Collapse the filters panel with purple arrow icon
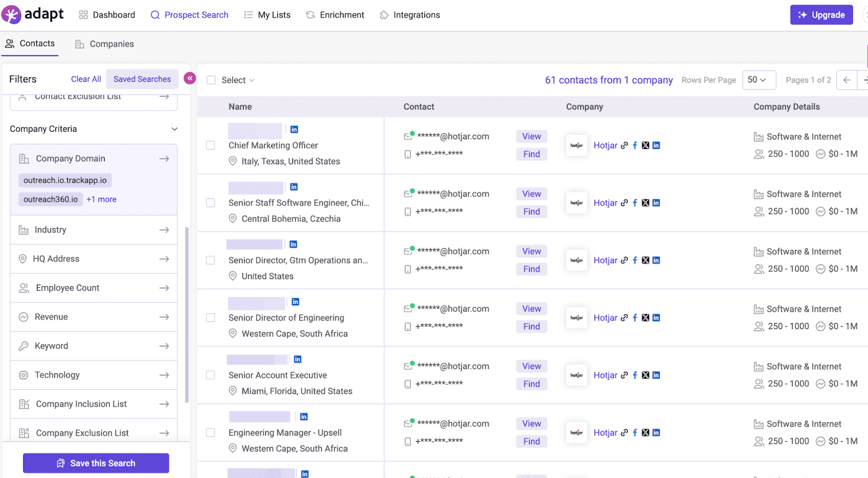This screenshot has height=478, width=868. (x=189, y=79)
